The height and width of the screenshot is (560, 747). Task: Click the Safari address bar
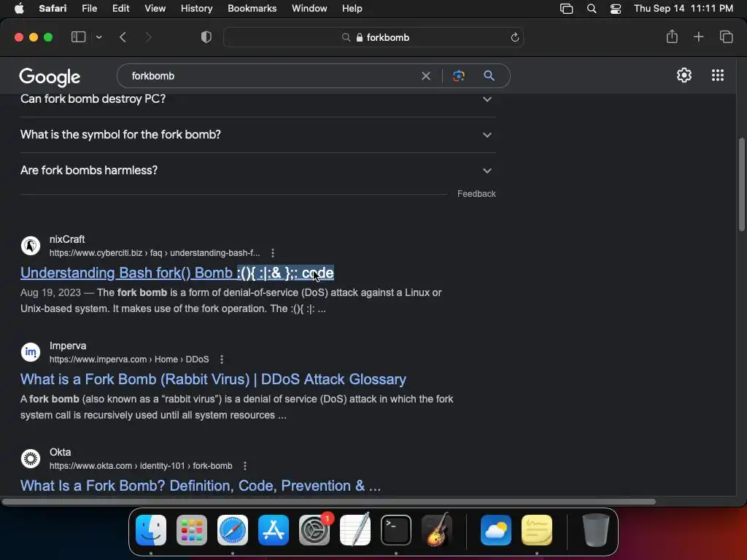(x=373, y=37)
